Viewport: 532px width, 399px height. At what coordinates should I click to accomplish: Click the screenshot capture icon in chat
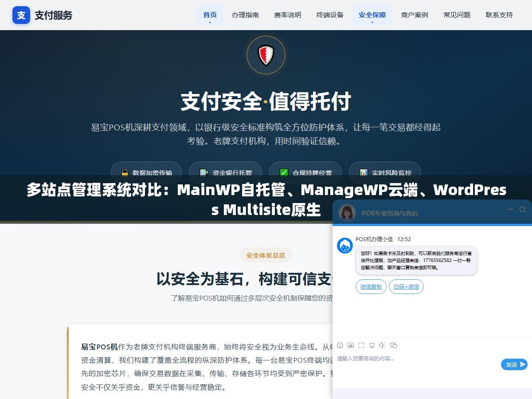pyautogui.click(x=361, y=345)
